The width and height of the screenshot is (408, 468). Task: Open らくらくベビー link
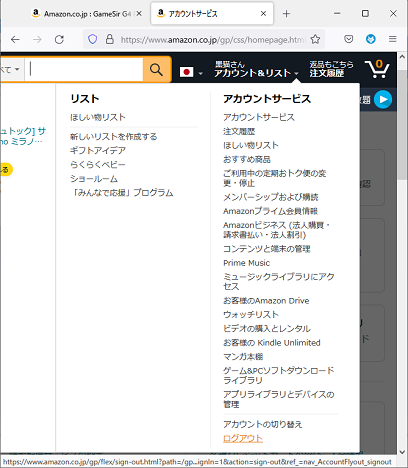tap(98, 165)
